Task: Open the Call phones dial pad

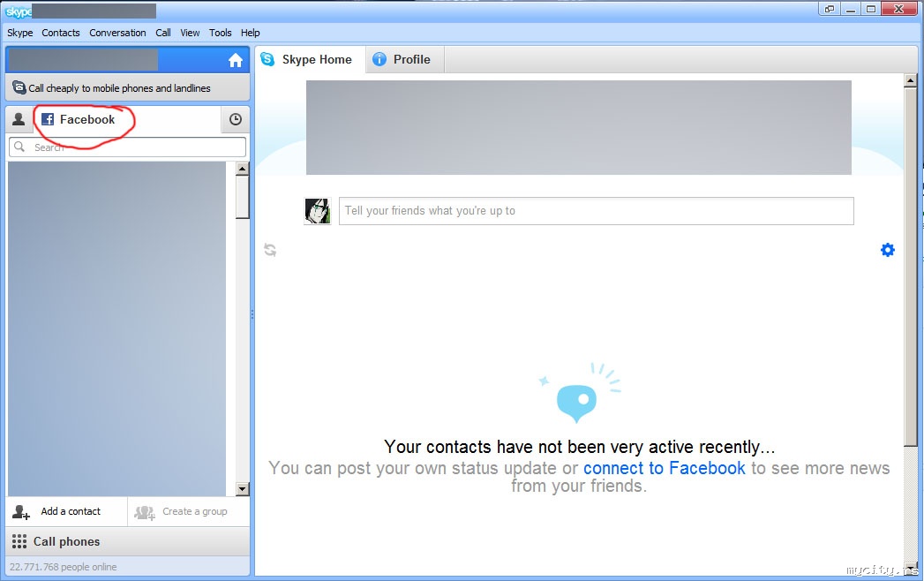Action: pyautogui.click(x=127, y=541)
